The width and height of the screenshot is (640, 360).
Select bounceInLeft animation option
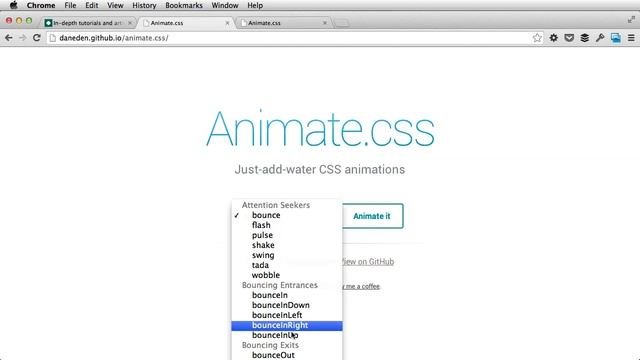pyautogui.click(x=287, y=315)
